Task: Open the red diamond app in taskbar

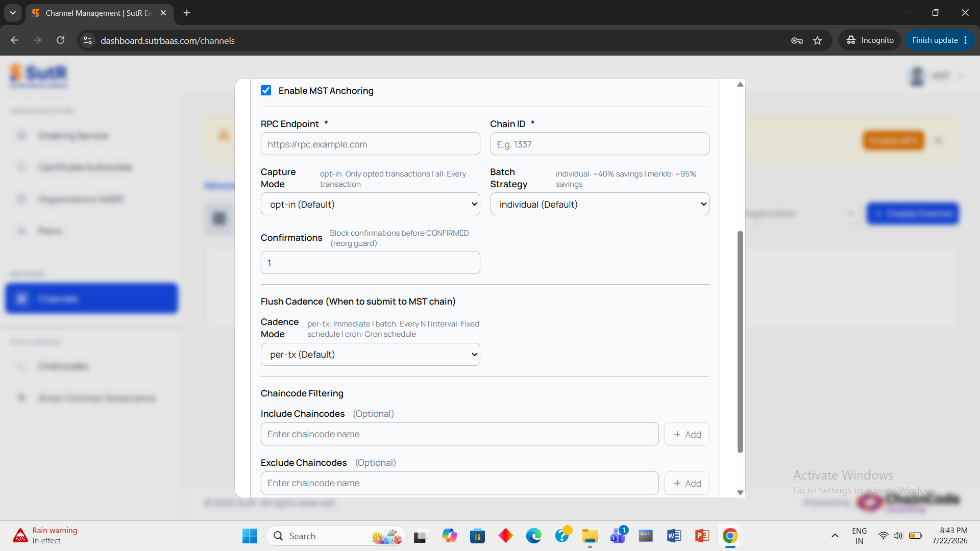Action: click(506, 536)
